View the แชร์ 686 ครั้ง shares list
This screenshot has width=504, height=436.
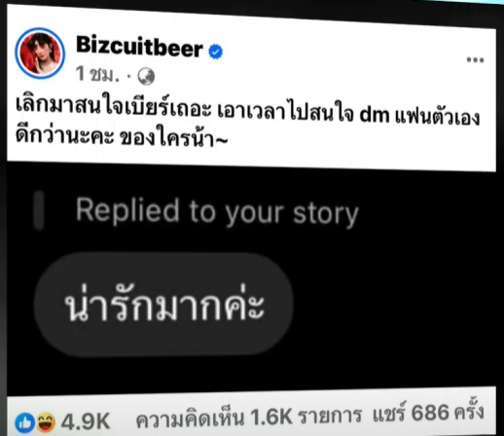pos(428,412)
